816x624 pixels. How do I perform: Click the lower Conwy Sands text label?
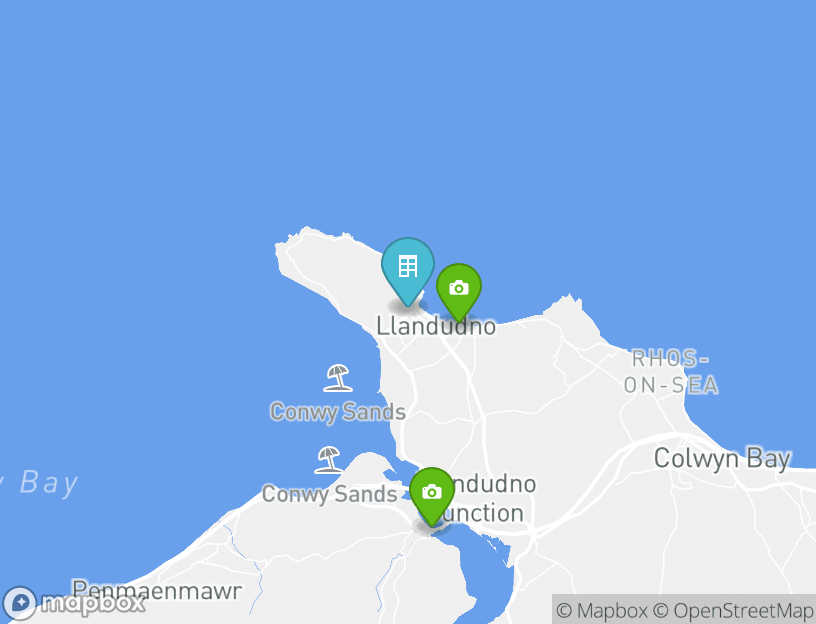tap(329, 494)
